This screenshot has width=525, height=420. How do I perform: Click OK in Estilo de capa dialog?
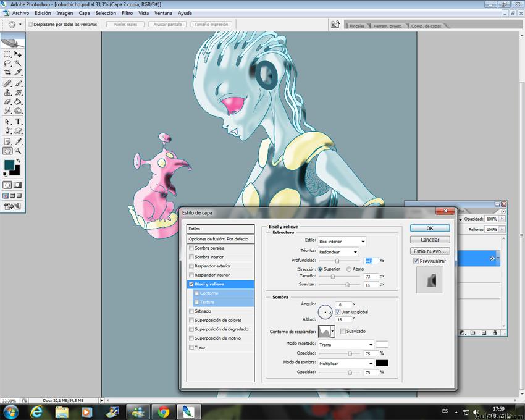430,229
